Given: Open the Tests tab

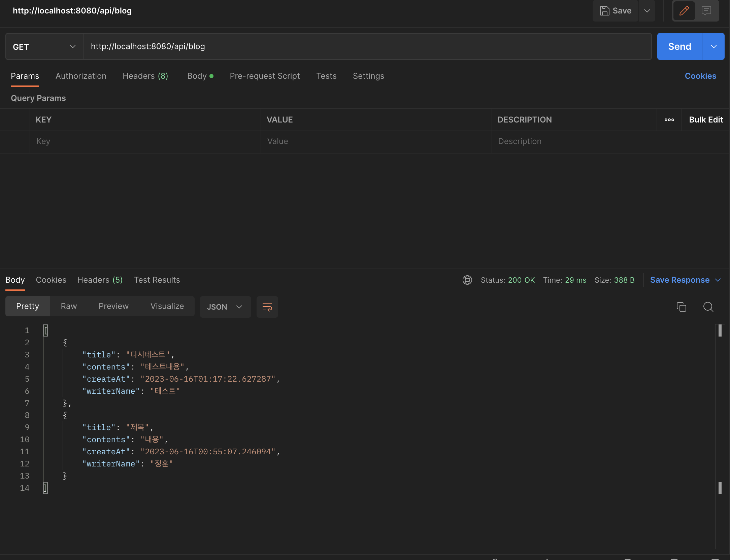Looking at the screenshot, I should click(x=326, y=76).
